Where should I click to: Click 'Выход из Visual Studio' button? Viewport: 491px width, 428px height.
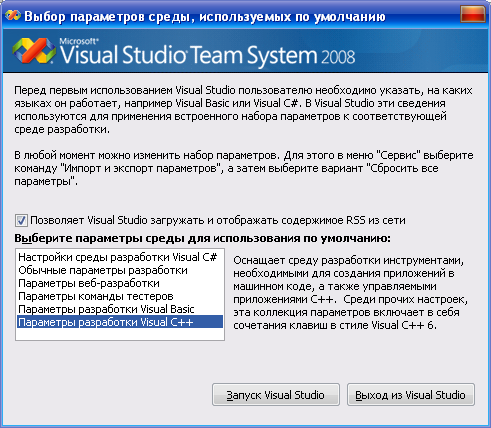coord(411,395)
